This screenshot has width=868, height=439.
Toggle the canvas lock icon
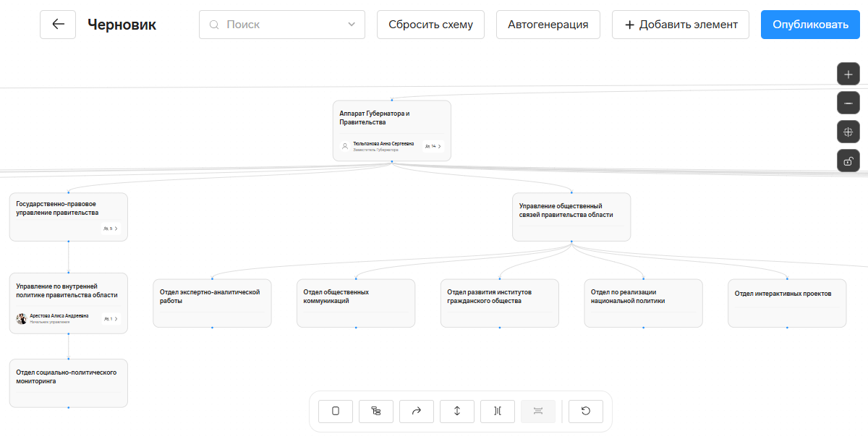point(848,161)
